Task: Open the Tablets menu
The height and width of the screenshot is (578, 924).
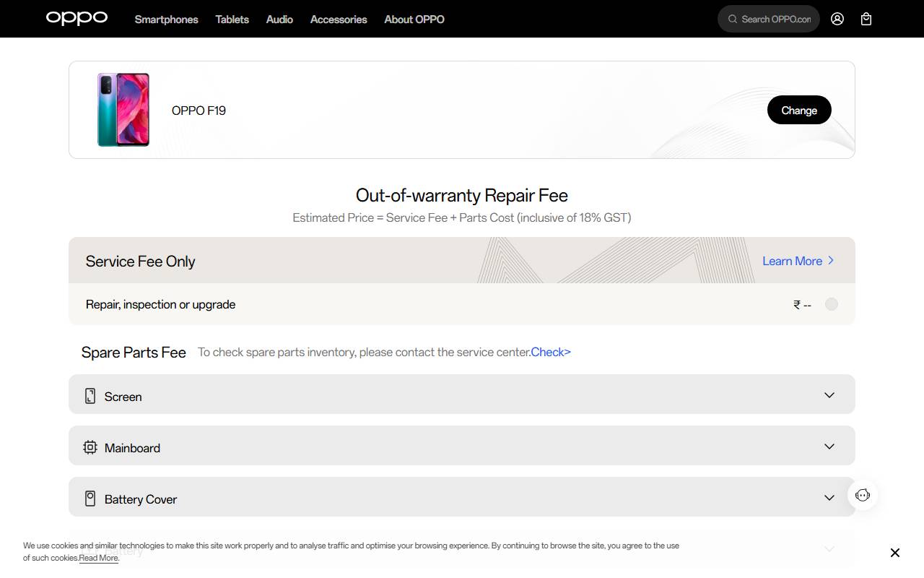Action: pos(232,20)
